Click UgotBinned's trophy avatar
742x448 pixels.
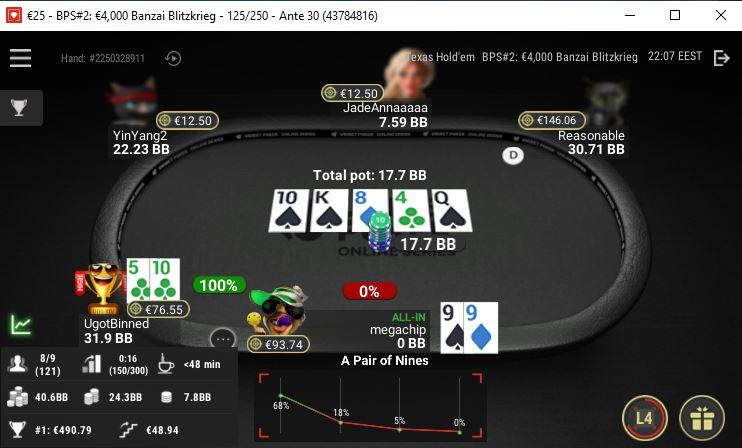coord(102,289)
